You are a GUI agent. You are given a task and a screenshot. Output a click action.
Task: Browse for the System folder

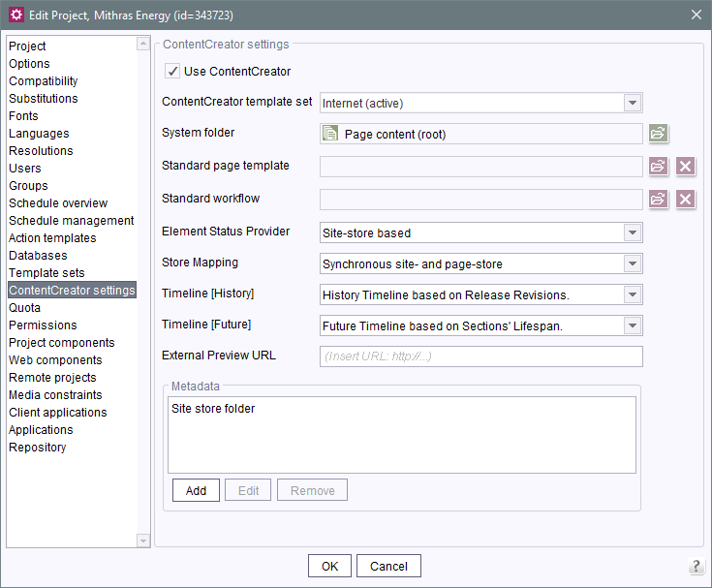click(x=658, y=134)
